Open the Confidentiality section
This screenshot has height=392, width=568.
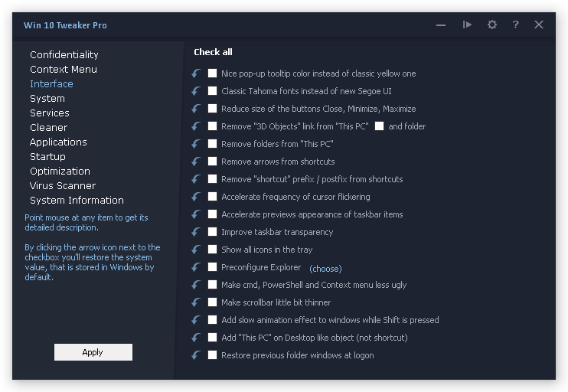64,55
